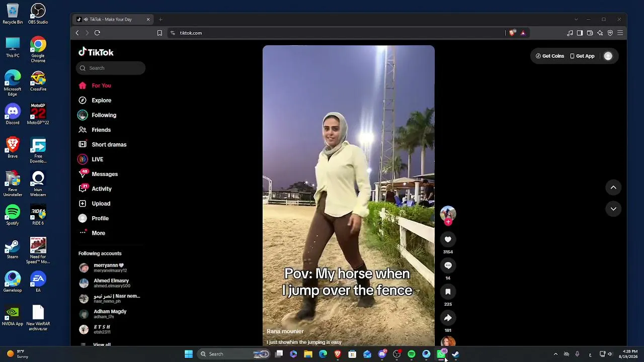This screenshot has height=362, width=644.
Task: Select the CrossFire desktop icon
Action: tap(38, 81)
